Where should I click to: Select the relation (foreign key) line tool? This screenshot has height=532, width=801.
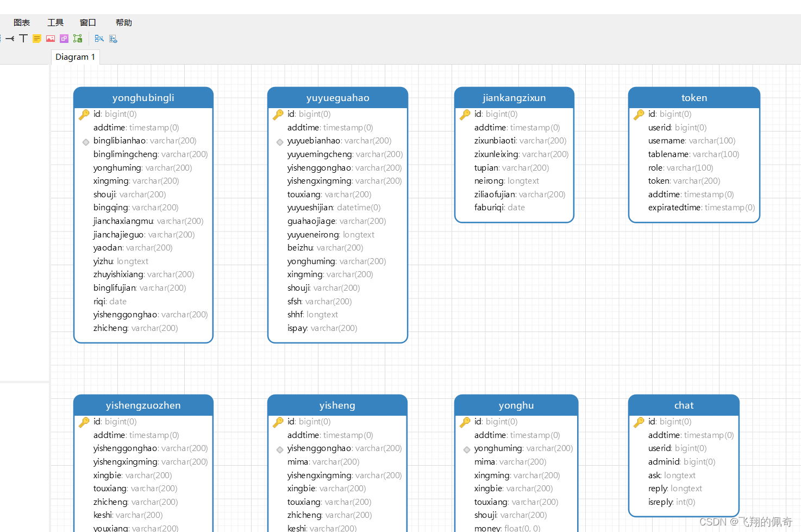10,39
